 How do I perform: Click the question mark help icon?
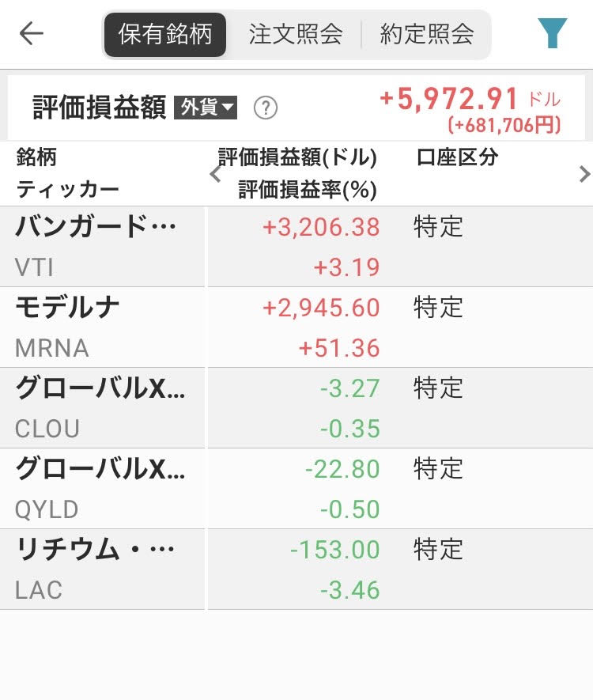tap(266, 108)
